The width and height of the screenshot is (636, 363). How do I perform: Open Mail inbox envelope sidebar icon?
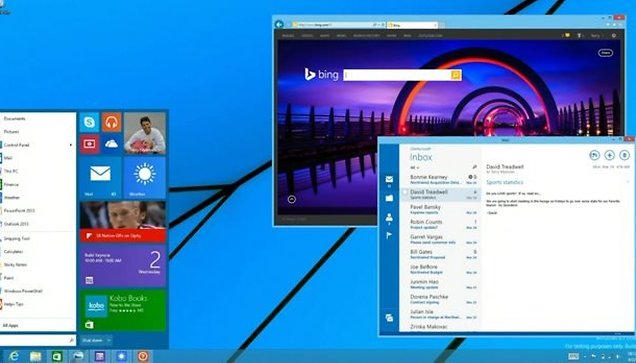pos(389,179)
